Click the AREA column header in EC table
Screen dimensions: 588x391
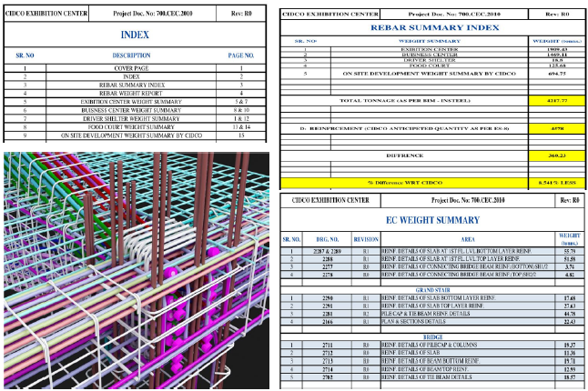pos(455,236)
